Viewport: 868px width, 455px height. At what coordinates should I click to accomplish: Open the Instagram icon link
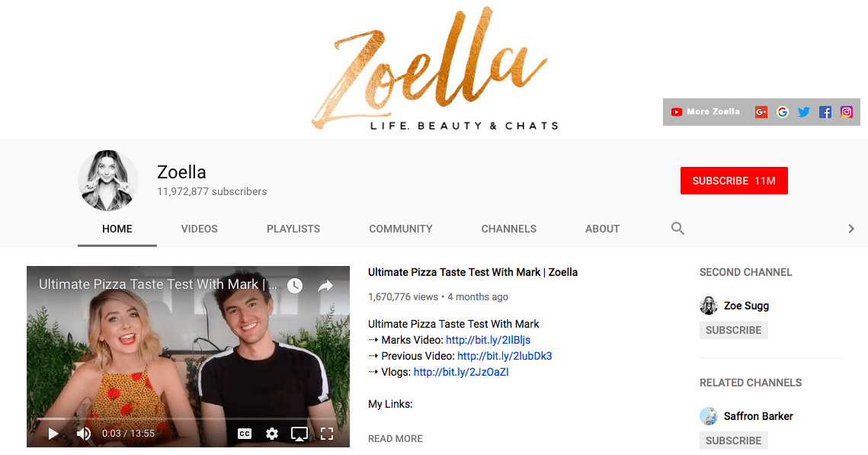[847, 112]
